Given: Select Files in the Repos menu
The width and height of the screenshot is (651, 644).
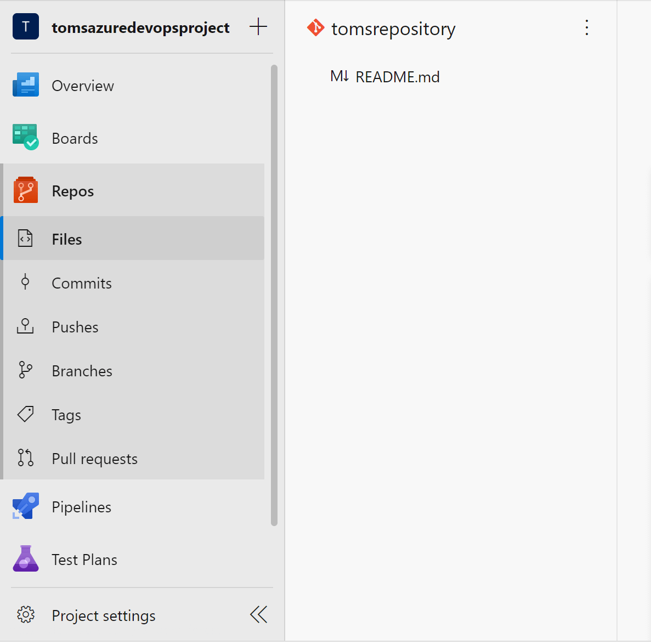Looking at the screenshot, I should [x=67, y=239].
